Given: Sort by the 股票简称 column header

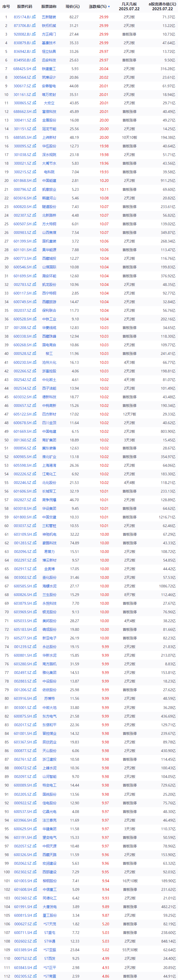Looking at the screenshot, I should [49, 6].
